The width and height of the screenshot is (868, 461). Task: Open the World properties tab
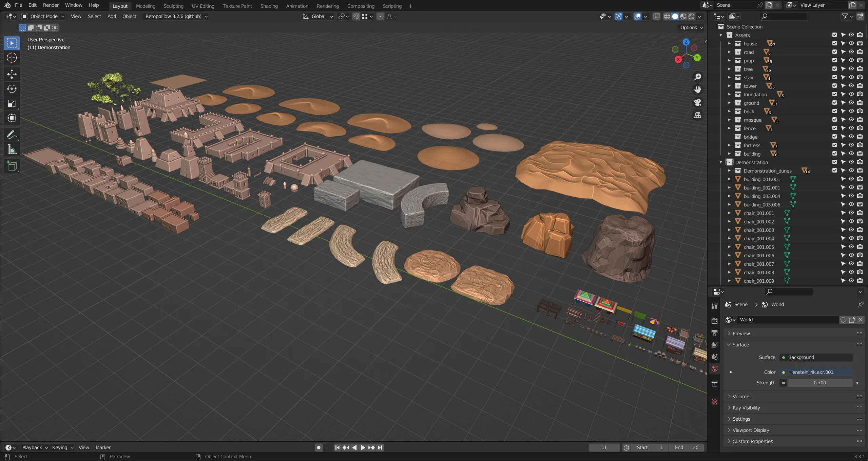click(715, 369)
